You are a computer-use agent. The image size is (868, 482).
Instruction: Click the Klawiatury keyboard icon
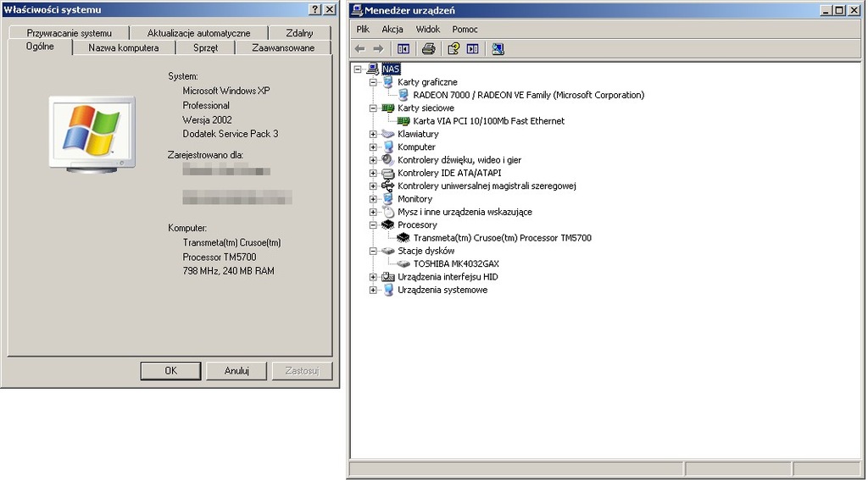388,134
